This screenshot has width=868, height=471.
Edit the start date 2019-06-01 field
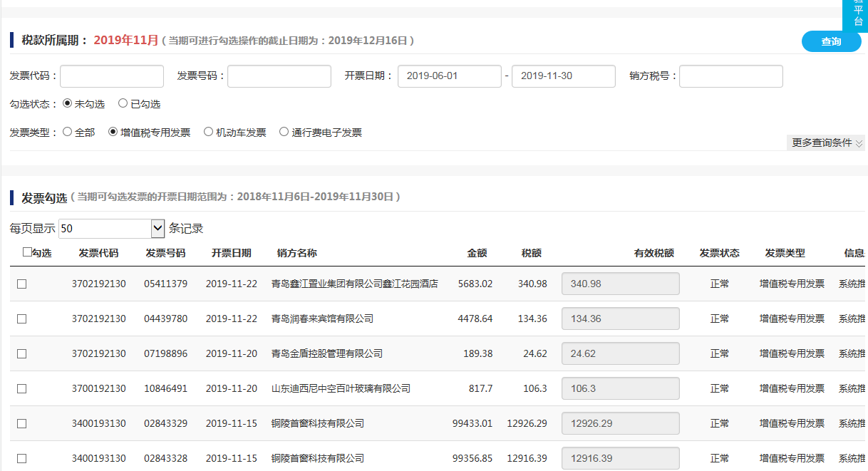tap(449, 76)
